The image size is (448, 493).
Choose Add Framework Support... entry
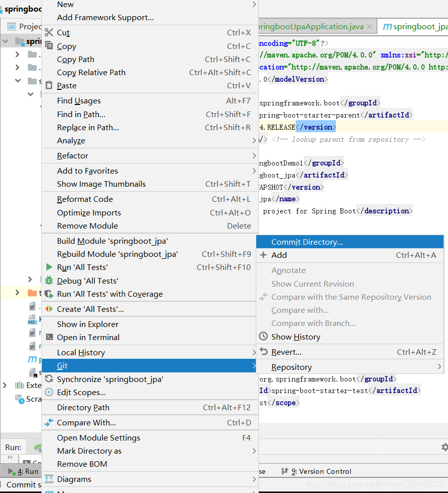click(x=150, y=18)
